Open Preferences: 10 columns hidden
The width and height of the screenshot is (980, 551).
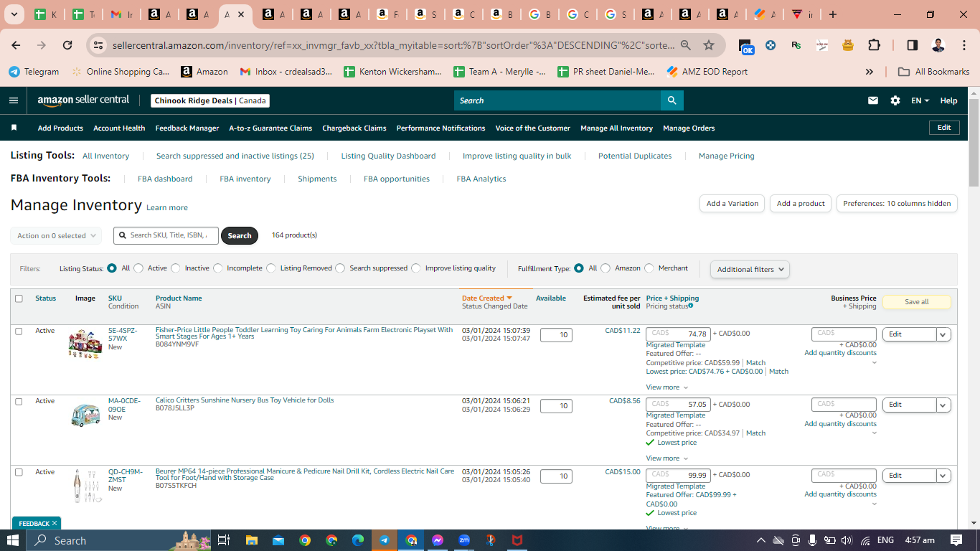(897, 204)
